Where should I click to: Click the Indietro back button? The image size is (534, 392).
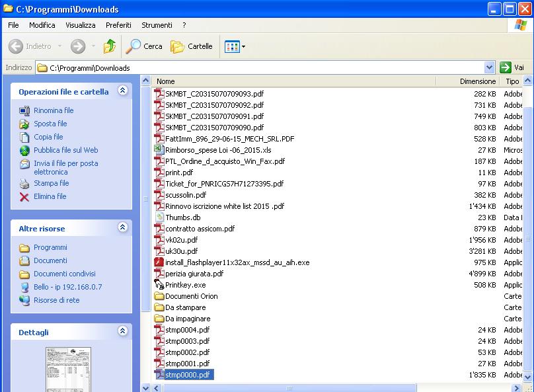30,46
